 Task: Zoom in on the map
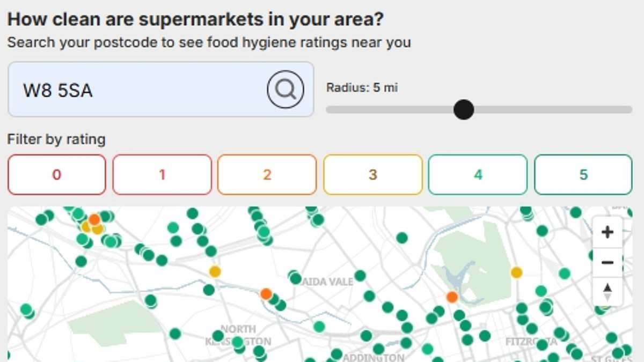[x=607, y=232]
